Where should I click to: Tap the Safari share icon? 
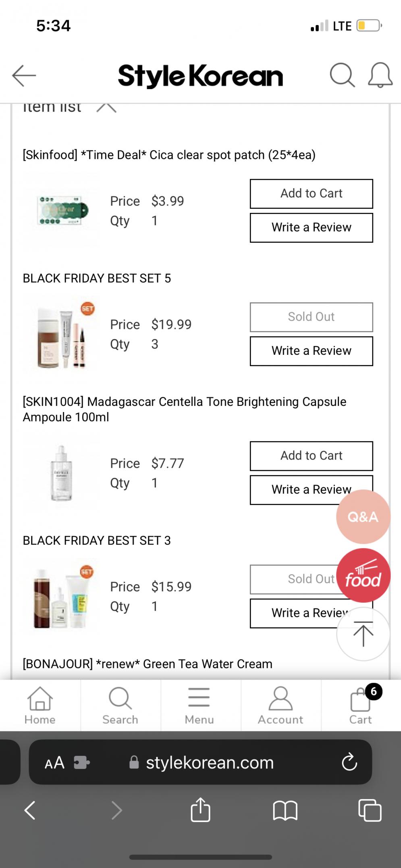(200, 810)
